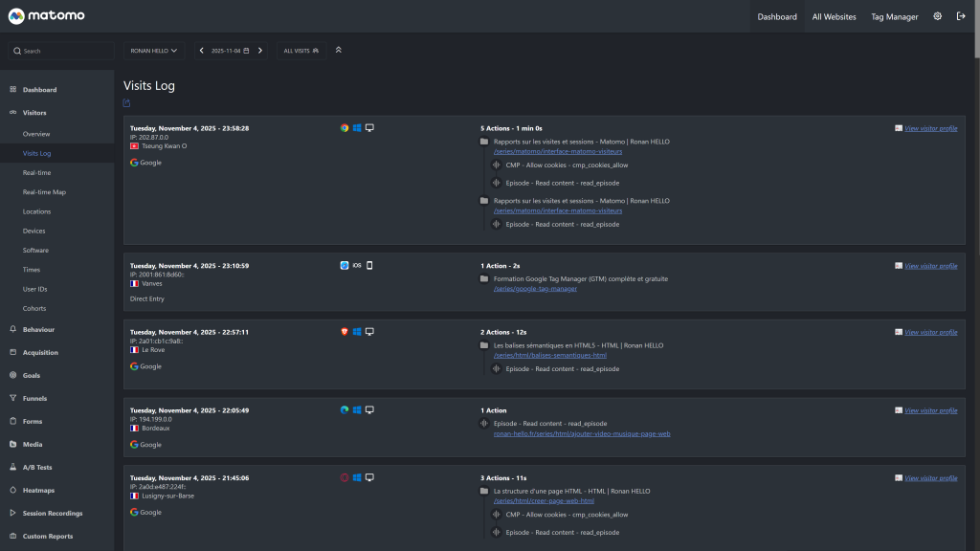This screenshot has height=551, width=980.
Task: Click the Chrome browser icon in first visit
Action: [x=345, y=127]
